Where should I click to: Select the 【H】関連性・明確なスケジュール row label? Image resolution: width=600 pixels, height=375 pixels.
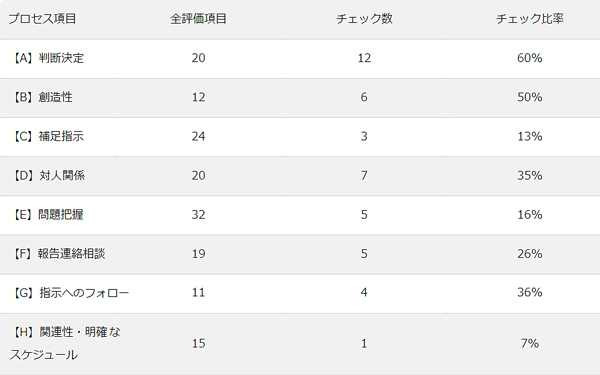pyautogui.click(x=65, y=343)
